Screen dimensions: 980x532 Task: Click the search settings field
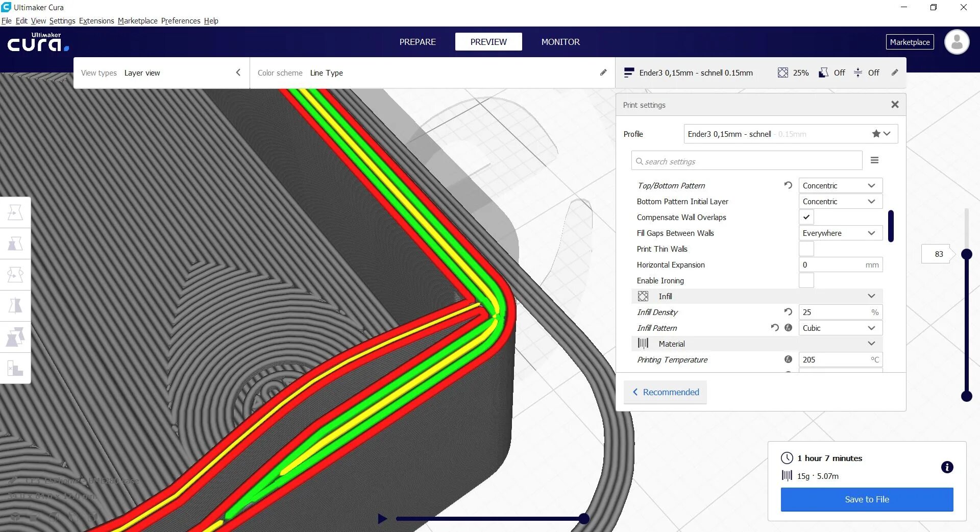point(747,161)
